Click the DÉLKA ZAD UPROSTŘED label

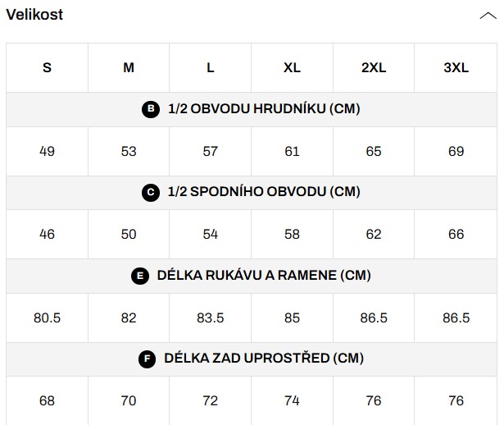(264, 359)
